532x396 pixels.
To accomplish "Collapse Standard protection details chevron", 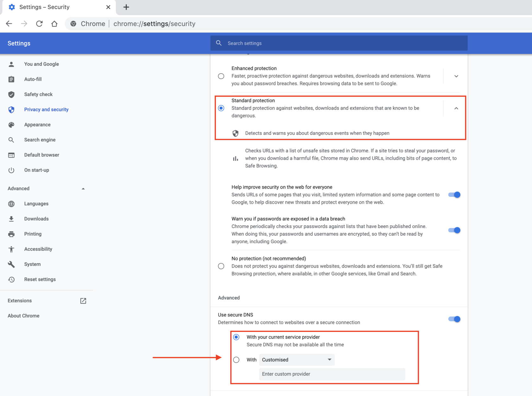I will point(456,108).
